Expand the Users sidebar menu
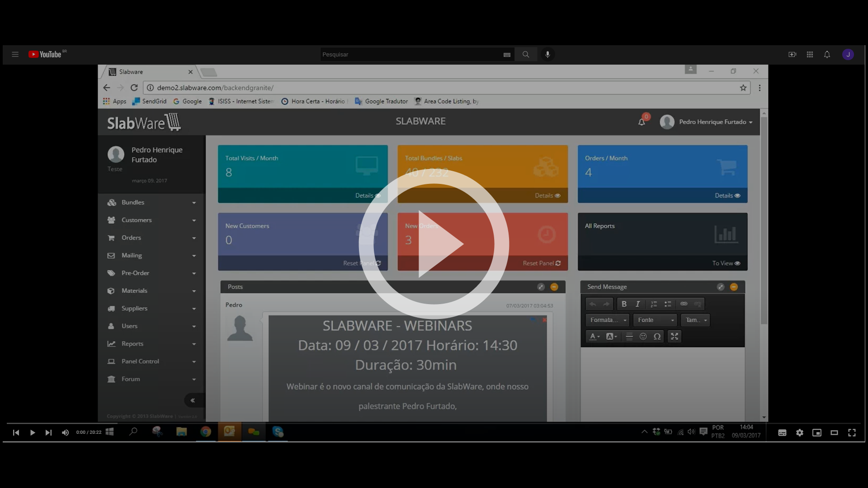The width and height of the screenshot is (868, 488). click(x=151, y=326)
